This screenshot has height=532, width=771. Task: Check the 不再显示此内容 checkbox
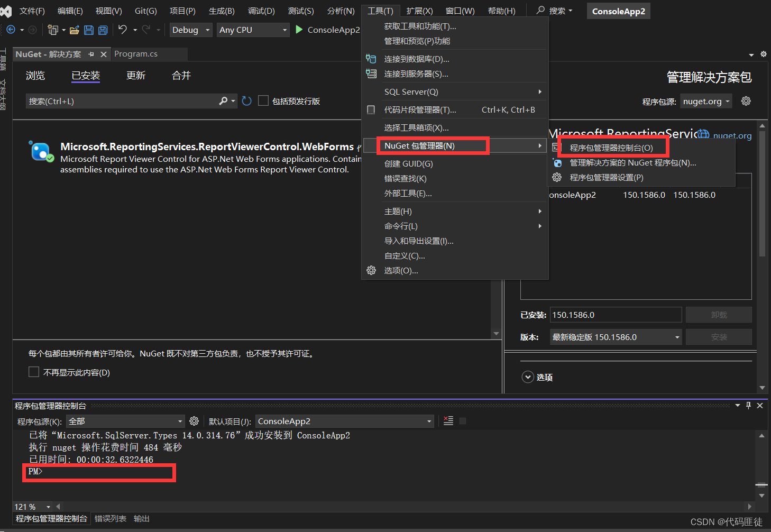pyautogui.click(x=34, y=372)
